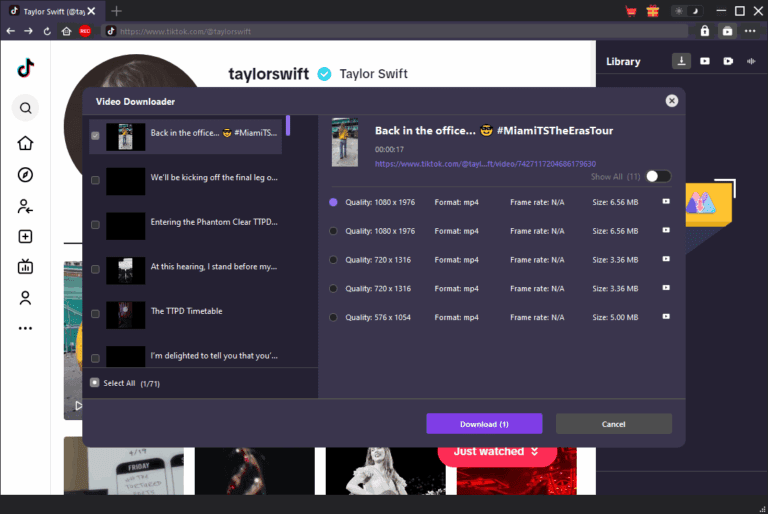This screenshot has height=514, width=768.
Task: Open TikTok search in left sidebar
Action: [26, 108]
